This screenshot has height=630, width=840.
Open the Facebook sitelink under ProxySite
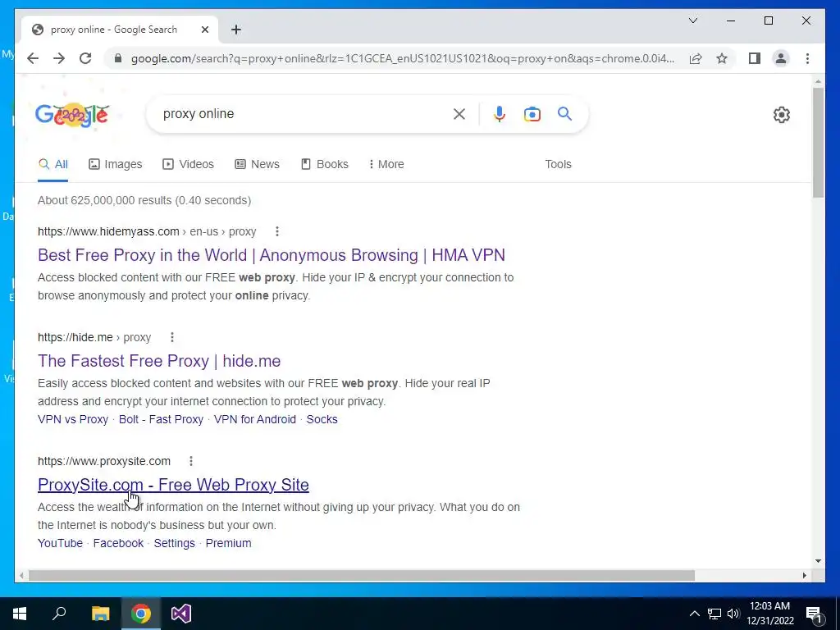(x=118, y=543)
